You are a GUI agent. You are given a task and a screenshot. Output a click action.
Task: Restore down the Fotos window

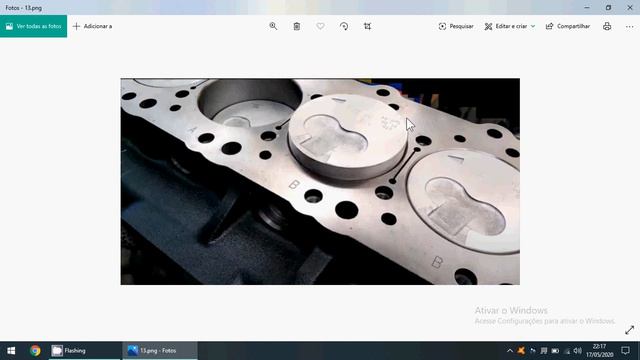pos(608,7)
